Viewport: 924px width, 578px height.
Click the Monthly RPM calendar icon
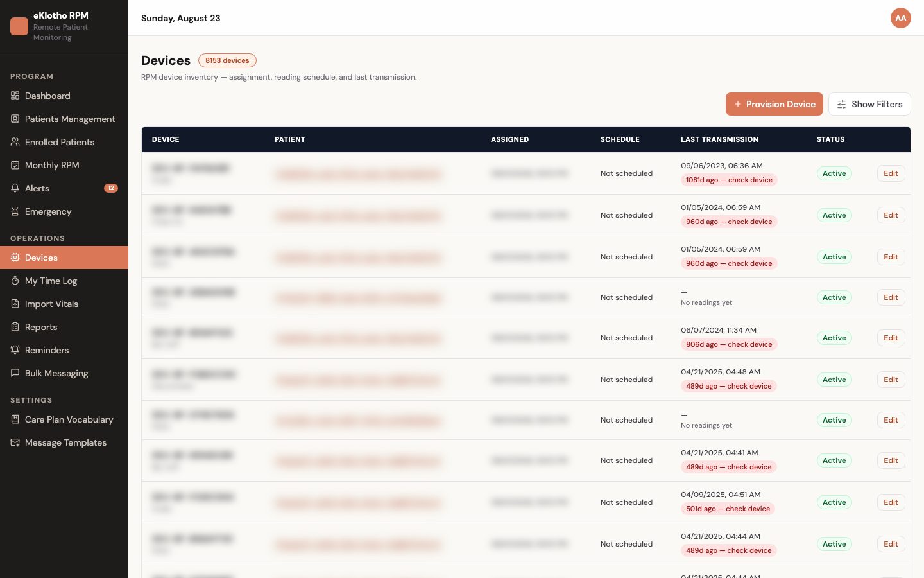(x=15, y=165)
